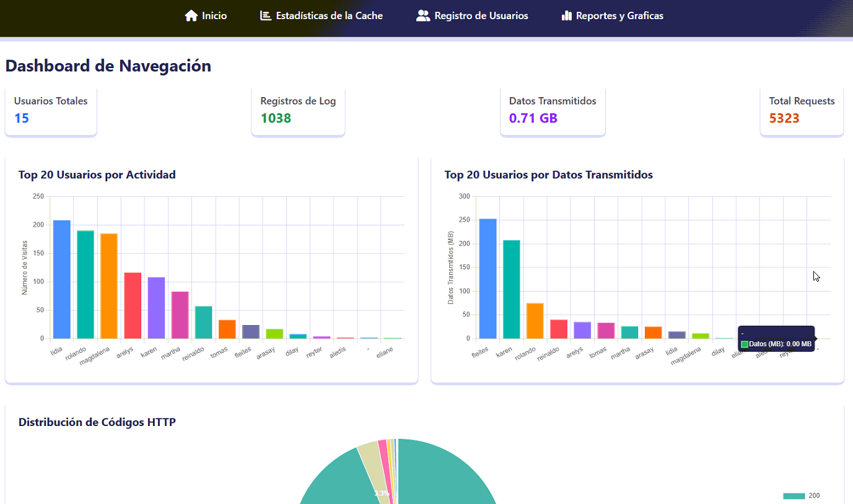The image size is (853, 504).
Task: Click the Dashboard de Navegación heading
Action: [108, 66]
